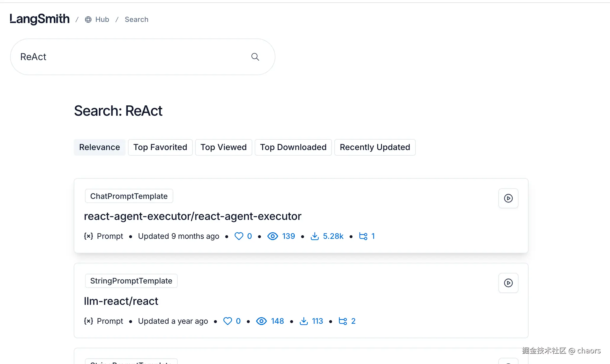This screenshot has height=364, width=610.
Task: Show Recently Updated prompts
Action: click(x=375, y=147)
